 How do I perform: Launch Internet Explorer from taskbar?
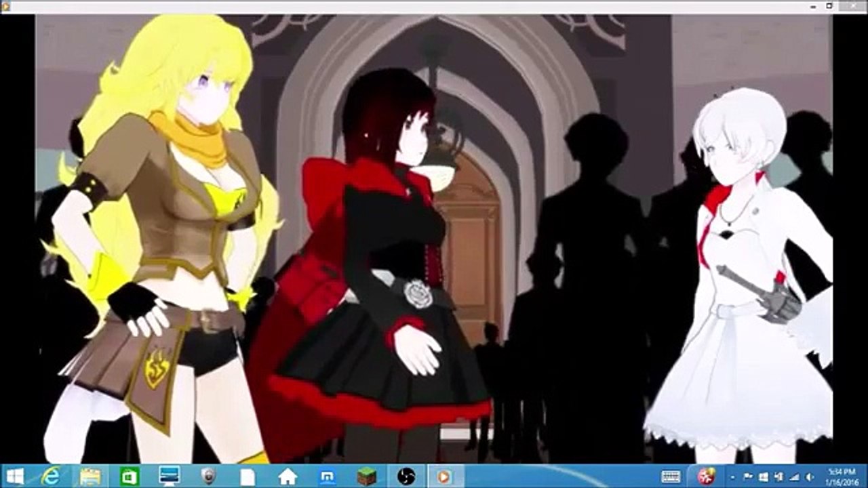click(50, 476)
